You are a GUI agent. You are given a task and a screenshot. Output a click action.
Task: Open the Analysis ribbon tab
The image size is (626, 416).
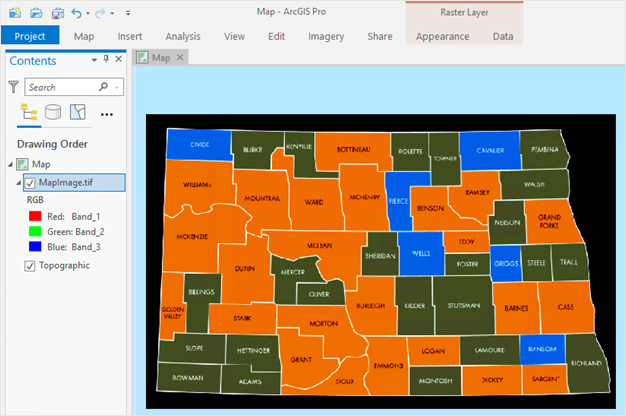coord(183,36)
